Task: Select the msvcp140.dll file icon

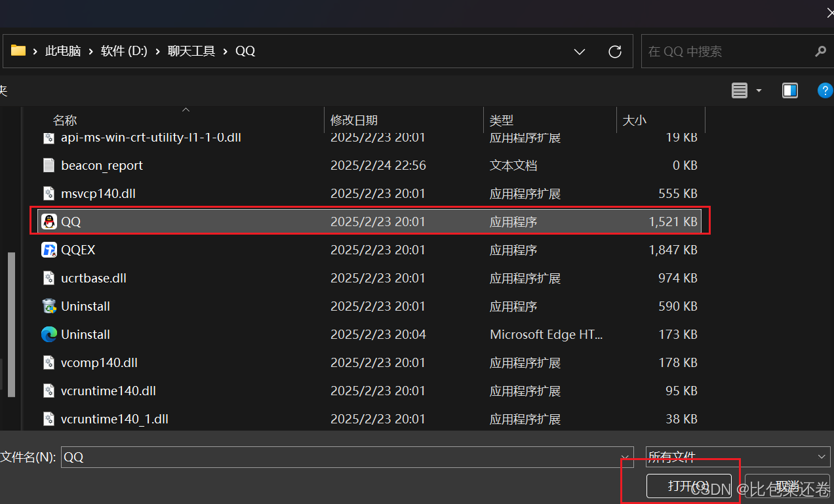Action: pyautogui.click(x=49, y=193)
